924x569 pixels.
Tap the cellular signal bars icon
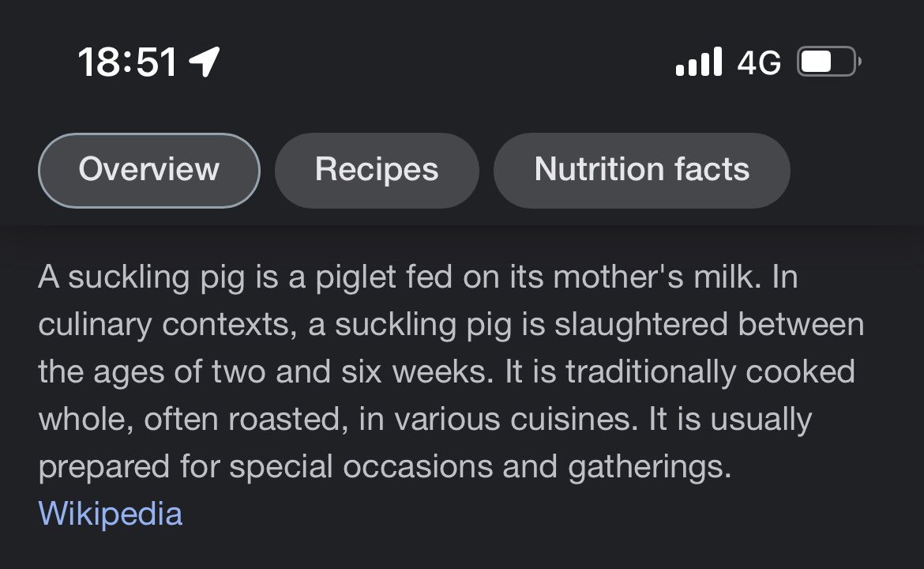coord(699,62)
